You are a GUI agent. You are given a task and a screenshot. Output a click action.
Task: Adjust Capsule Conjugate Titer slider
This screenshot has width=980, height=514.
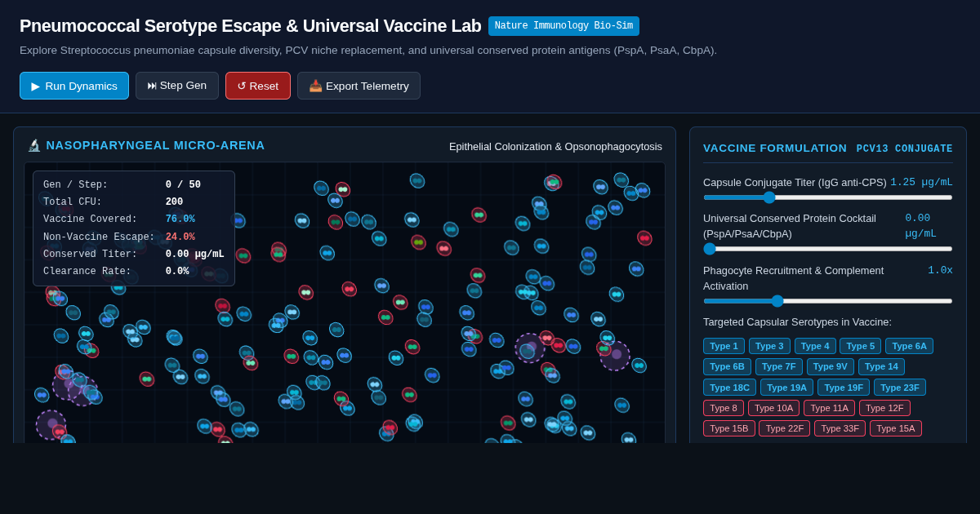tap(827, 197)
